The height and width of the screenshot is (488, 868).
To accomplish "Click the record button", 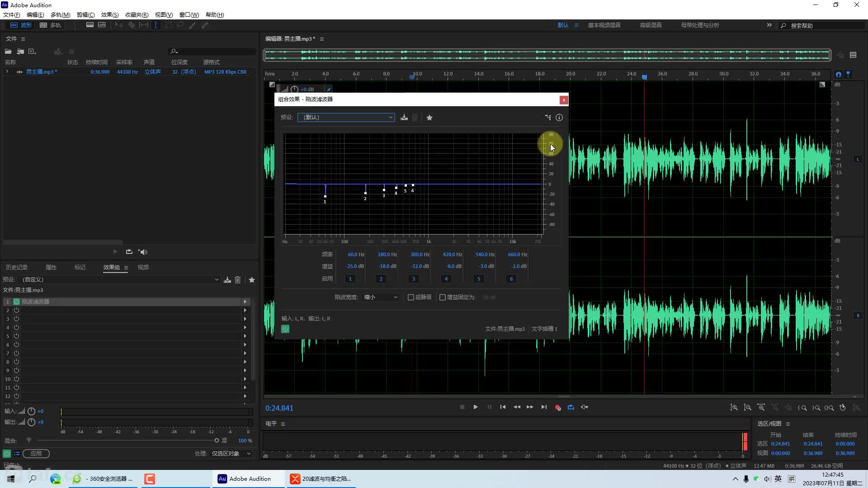I will click(x=558, y=407).
